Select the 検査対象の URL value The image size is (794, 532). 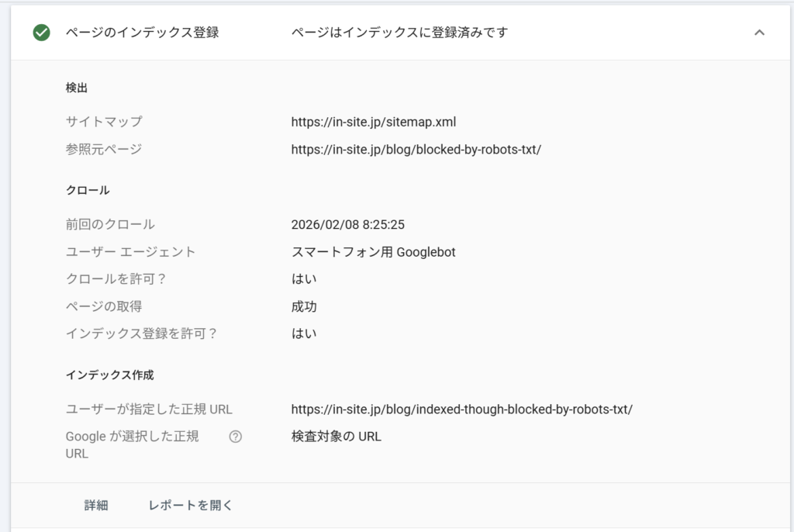pos(334,436)
